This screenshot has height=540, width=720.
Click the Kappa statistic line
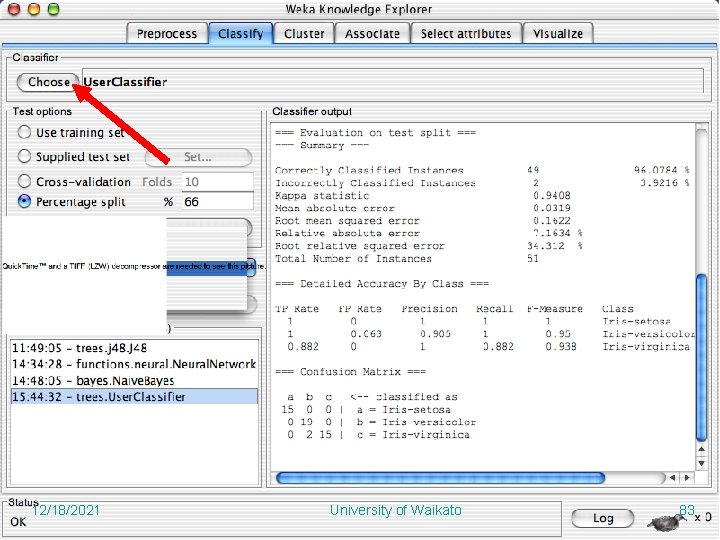point(423,196)
